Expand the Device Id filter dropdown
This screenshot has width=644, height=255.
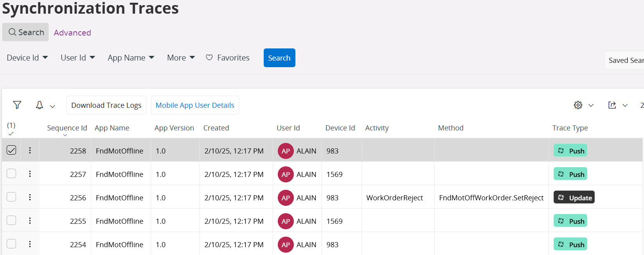(x=27, y=58)
